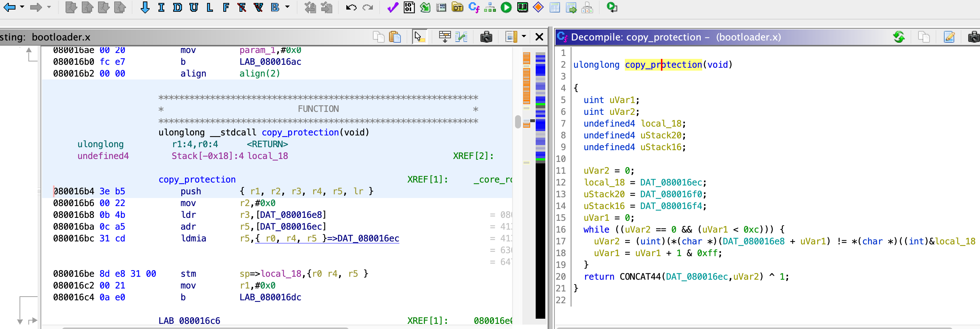
Task: Click highlighted copy_protection in decompiler
Action: click(663, 64)
